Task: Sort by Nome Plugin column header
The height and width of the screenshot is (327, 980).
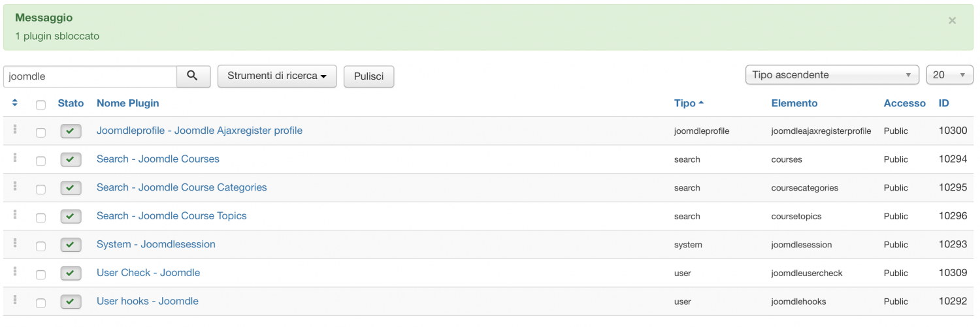Action: coord(127,103)
